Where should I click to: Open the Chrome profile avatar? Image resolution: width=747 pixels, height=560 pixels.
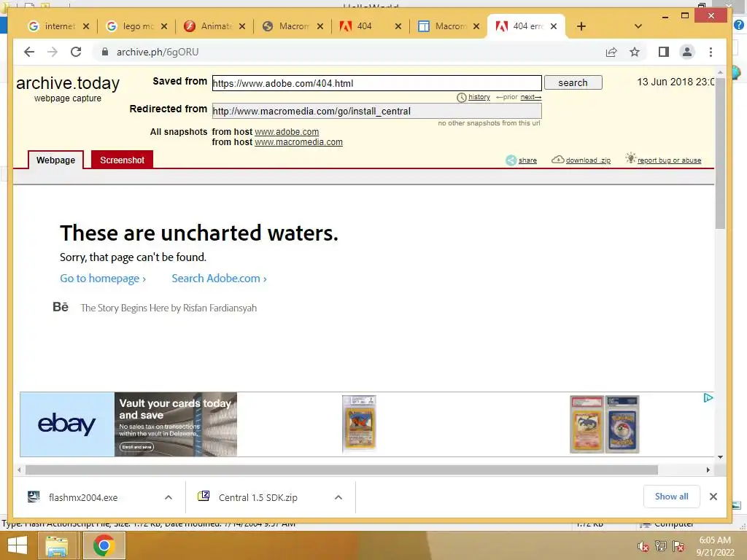click(687, 52)
